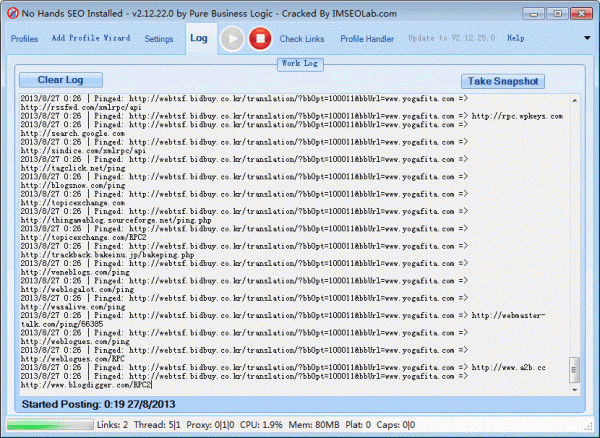Viewport: 600px width, 438px height.
Task: Click the log line http://rssfwd.com/xmlrpc/api
Action: click(x=81, y=107)
